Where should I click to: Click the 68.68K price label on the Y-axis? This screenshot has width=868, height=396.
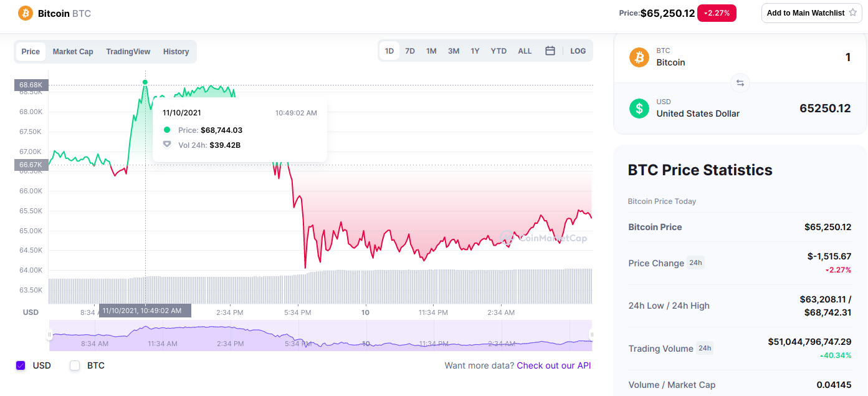click(31, 85)
